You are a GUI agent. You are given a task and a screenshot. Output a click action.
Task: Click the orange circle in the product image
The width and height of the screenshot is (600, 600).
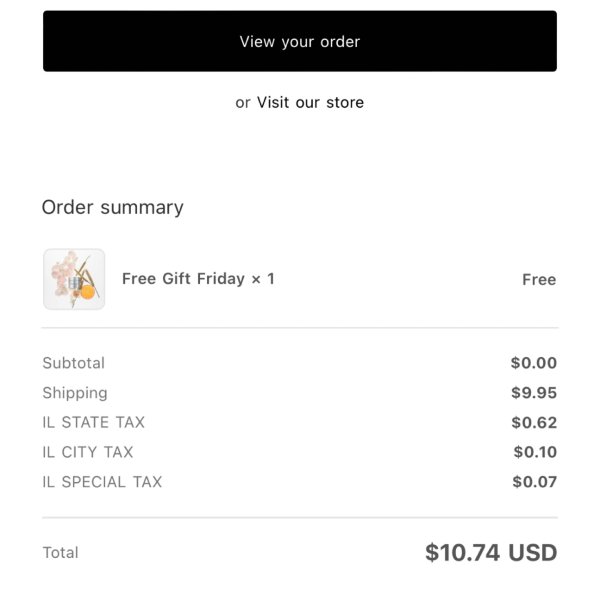88,292
